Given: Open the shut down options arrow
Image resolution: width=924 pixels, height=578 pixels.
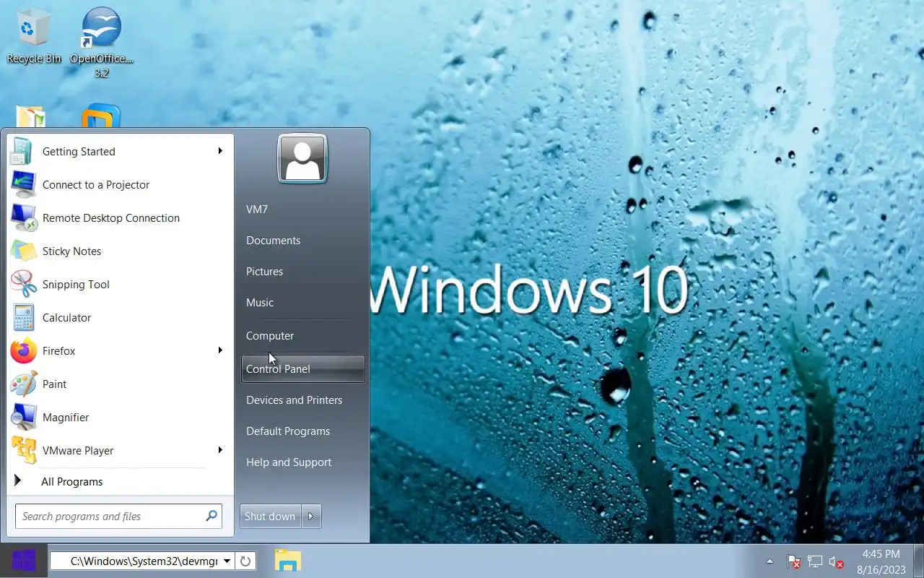Looking at the screenshot, I should coord(310,516).
